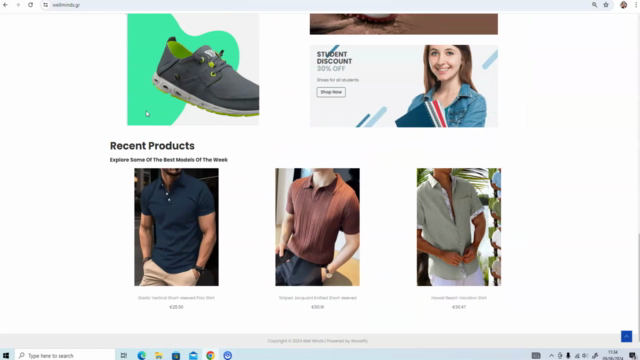Click 'Explore Some Of The Best Models' subtitle
This screenshot has width=640, height=360.
click(169, 160)
